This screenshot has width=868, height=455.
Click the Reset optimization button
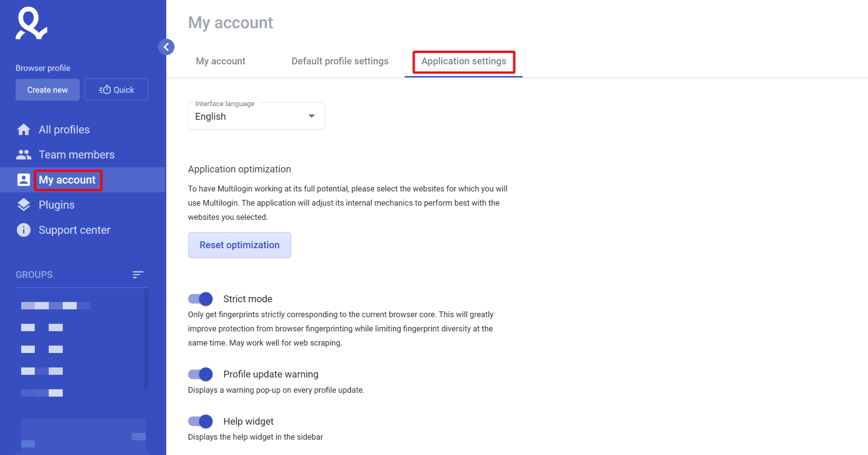240,245
